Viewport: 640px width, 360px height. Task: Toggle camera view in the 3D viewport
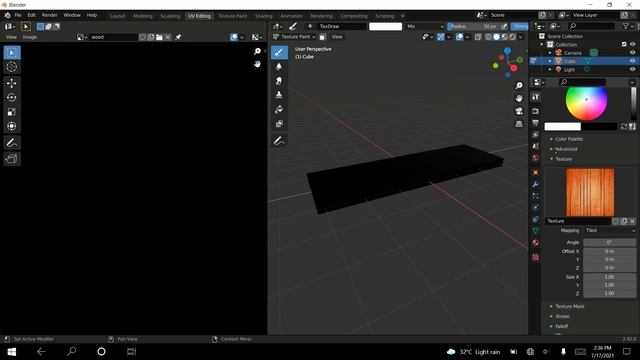point(519,111)
